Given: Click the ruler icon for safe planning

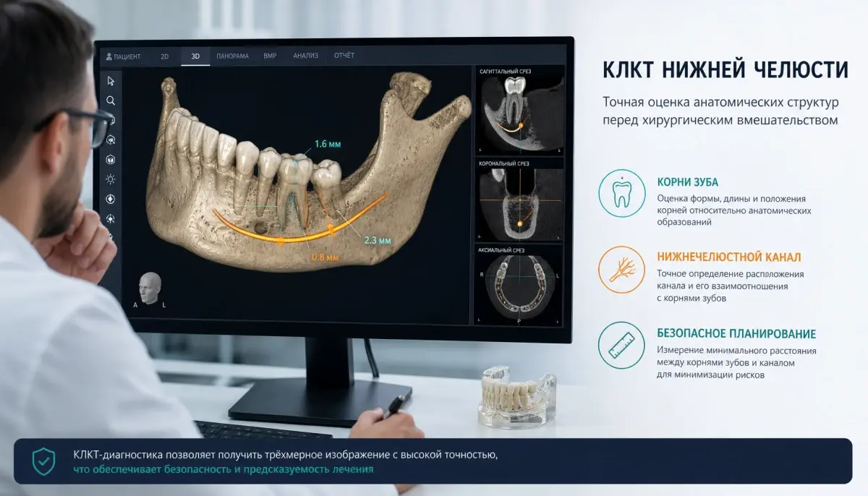Looking at the screenshot, I should point(621,346).
